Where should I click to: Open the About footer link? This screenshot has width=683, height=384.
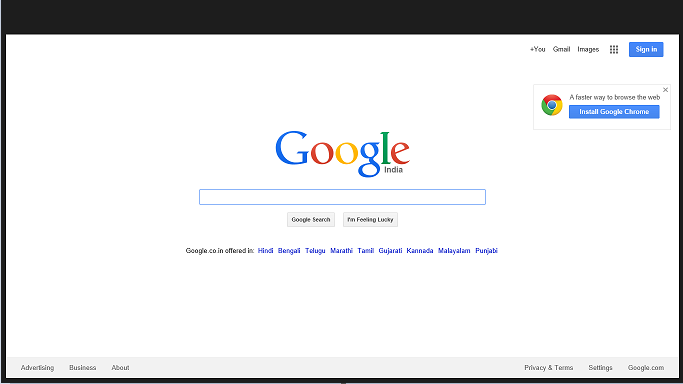pos(120,367)
